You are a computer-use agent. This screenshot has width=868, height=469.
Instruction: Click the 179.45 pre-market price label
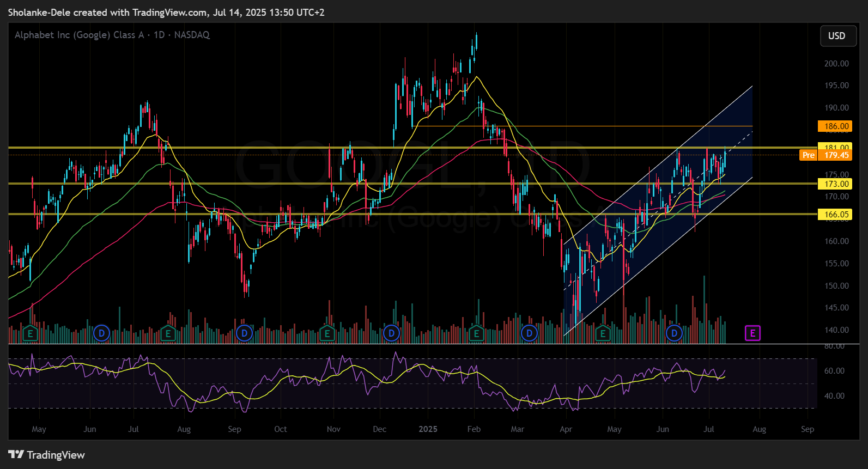pos(835,155)
